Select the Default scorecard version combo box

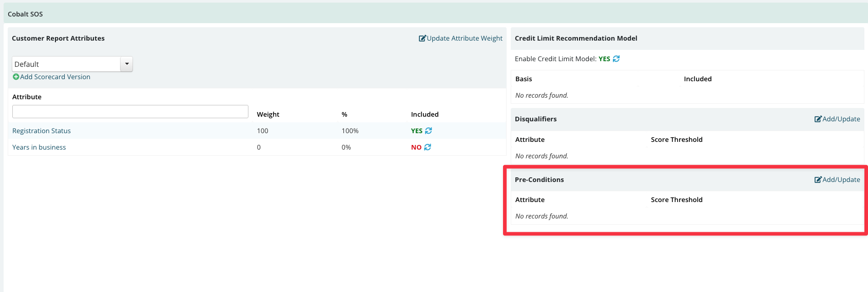click(72, 64)
